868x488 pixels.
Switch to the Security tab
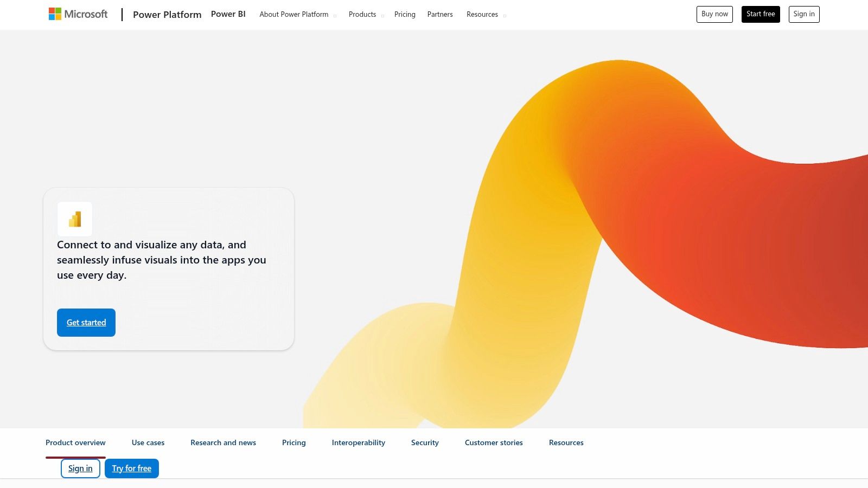(424, 442)
